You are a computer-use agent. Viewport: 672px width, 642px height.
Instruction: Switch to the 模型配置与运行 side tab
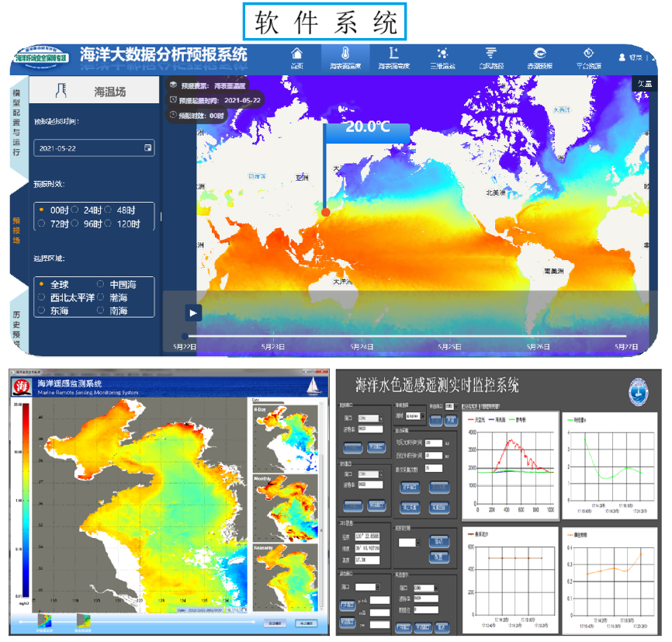17,121
